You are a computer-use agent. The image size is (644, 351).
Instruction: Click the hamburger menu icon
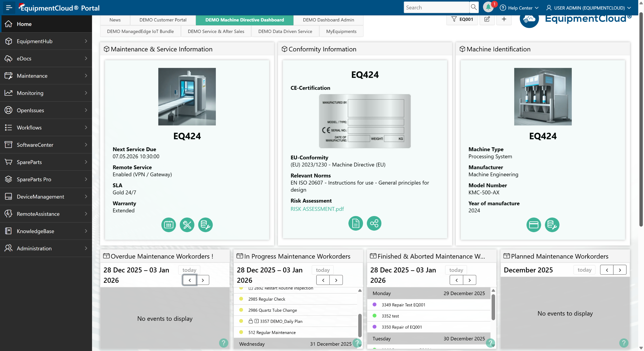(9, 8)
